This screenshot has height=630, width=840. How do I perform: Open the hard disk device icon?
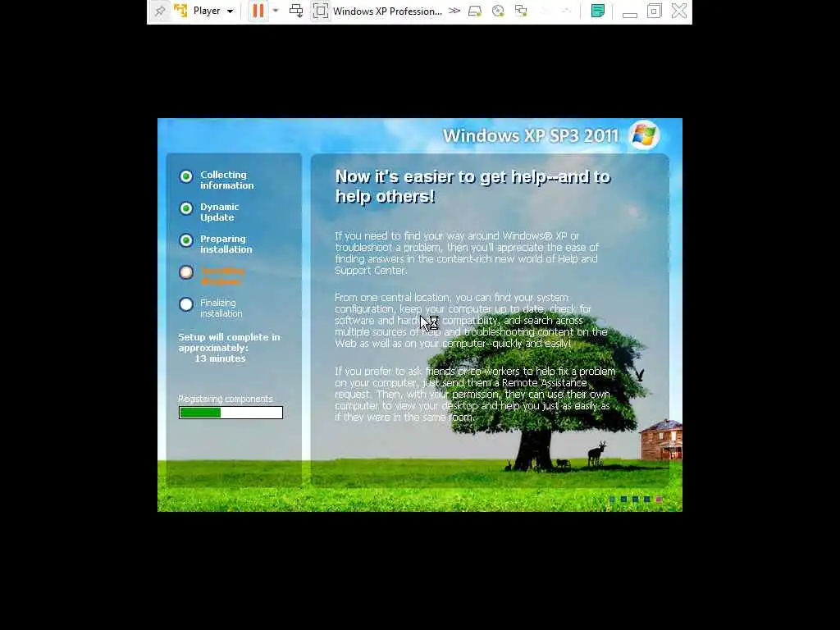[x=475, y=11]
